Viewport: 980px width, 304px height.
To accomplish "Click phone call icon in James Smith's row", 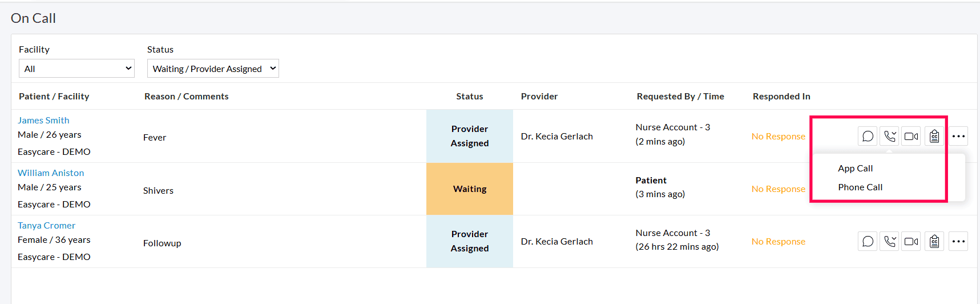I will click(889, 136).
